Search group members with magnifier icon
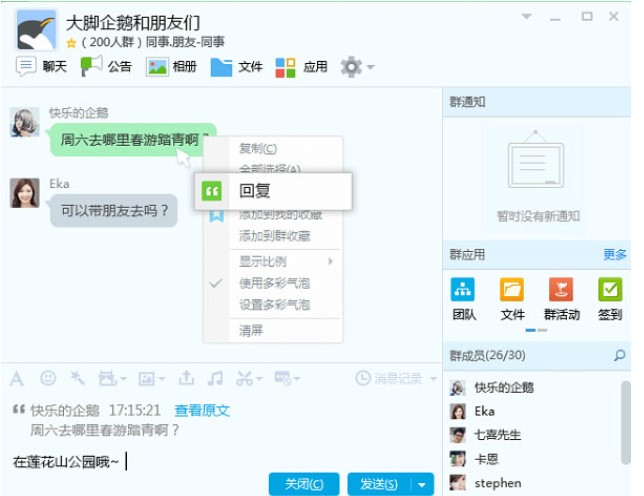Screen dimensions: 644x496 coord(619,355)
